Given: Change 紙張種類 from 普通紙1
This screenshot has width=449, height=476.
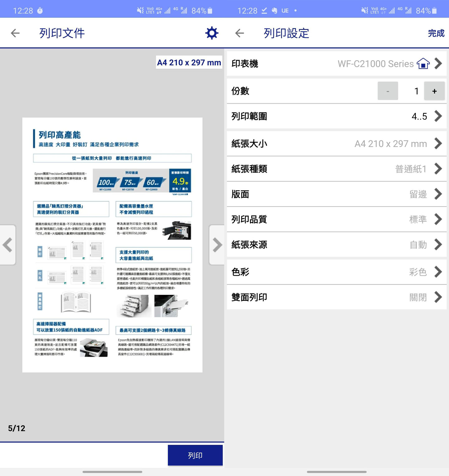Looking at the screenshot, I should [x=337, y=169].
